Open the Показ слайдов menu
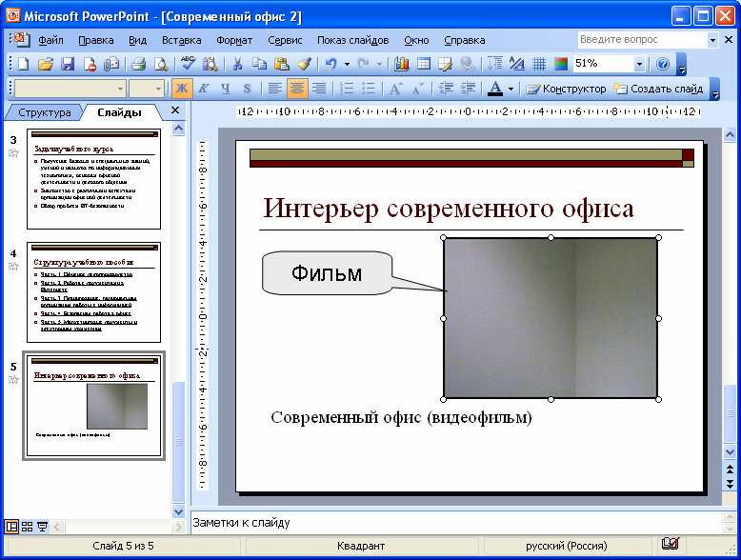Image resolution: width=741 pixels, height=560 pixels. 353,40
